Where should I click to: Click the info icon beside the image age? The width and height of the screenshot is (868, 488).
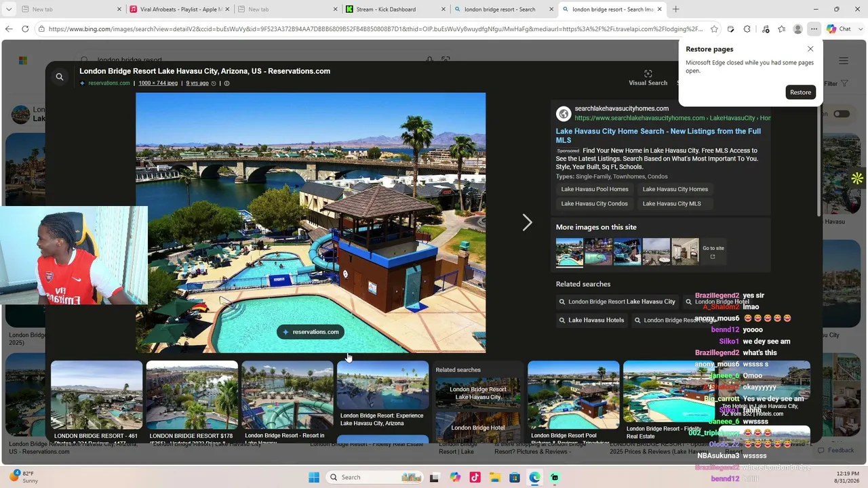[226, 83]
